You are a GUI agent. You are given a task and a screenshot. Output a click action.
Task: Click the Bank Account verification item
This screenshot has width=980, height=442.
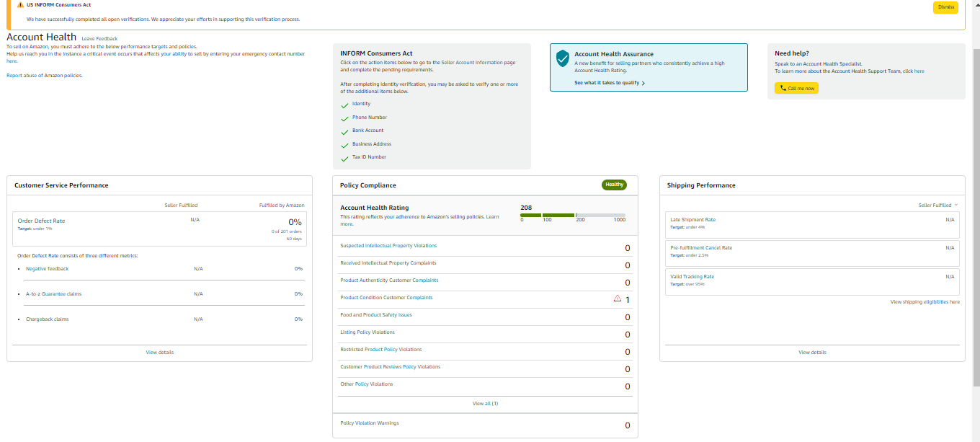tap(367, 131)
